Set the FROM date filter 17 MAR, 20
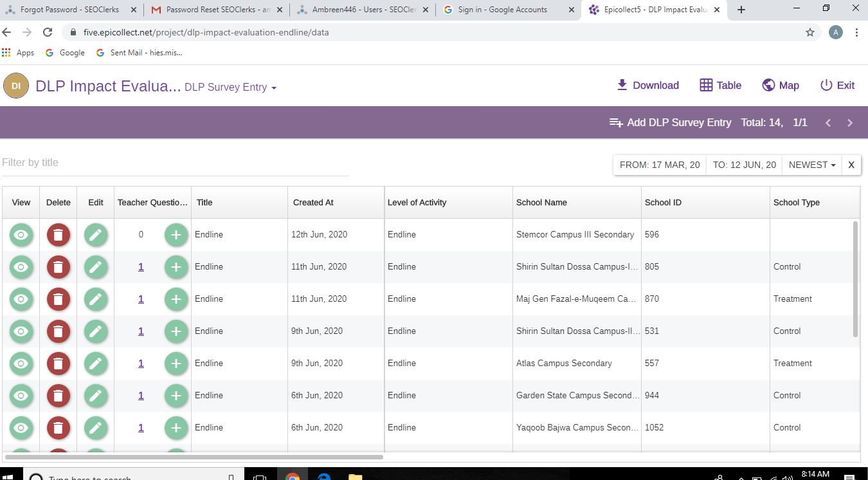 (660, 165)
